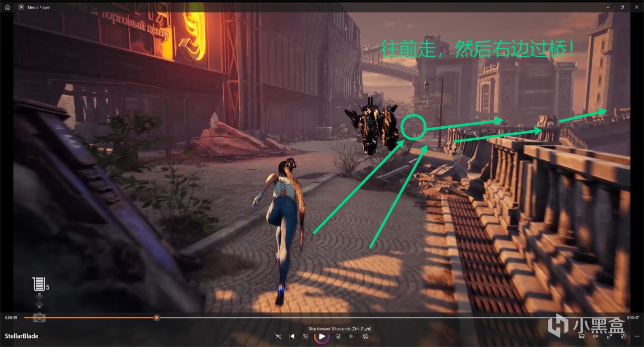Unmute the volume speaker icon
Screen dimensions: 644x347
595,336
